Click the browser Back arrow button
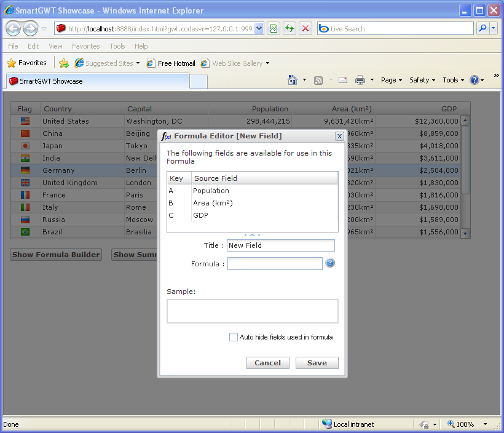504x433 pixels. (13, 29)
